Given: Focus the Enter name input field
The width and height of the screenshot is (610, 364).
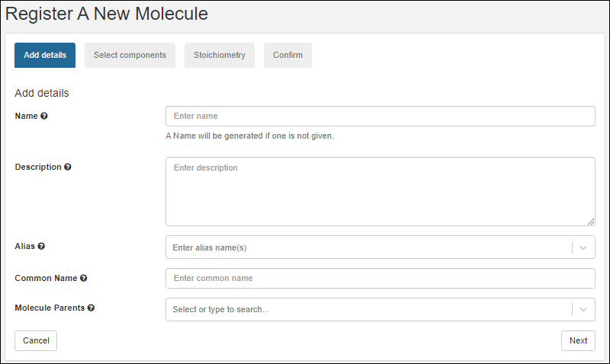Looking at the screenshot, I should click(x=380, y=116).
